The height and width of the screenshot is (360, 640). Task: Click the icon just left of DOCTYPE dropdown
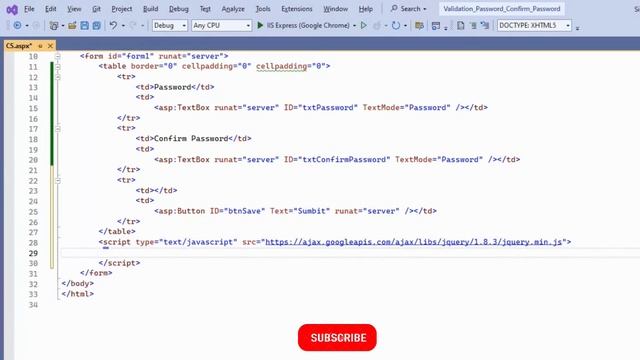click(x=485, y=25)
